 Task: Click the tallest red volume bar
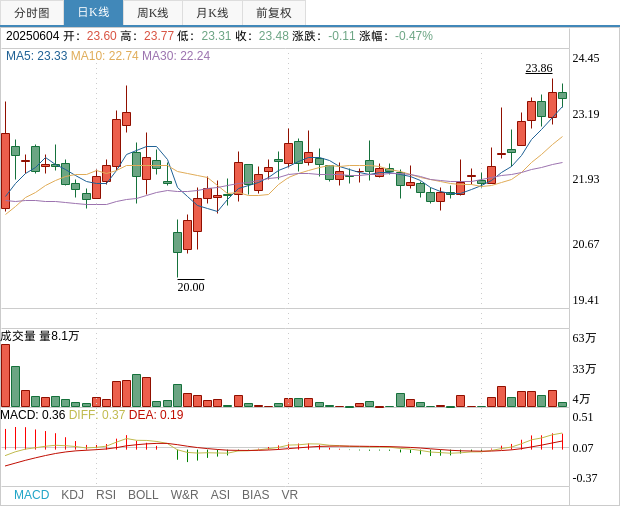(5, 376)
